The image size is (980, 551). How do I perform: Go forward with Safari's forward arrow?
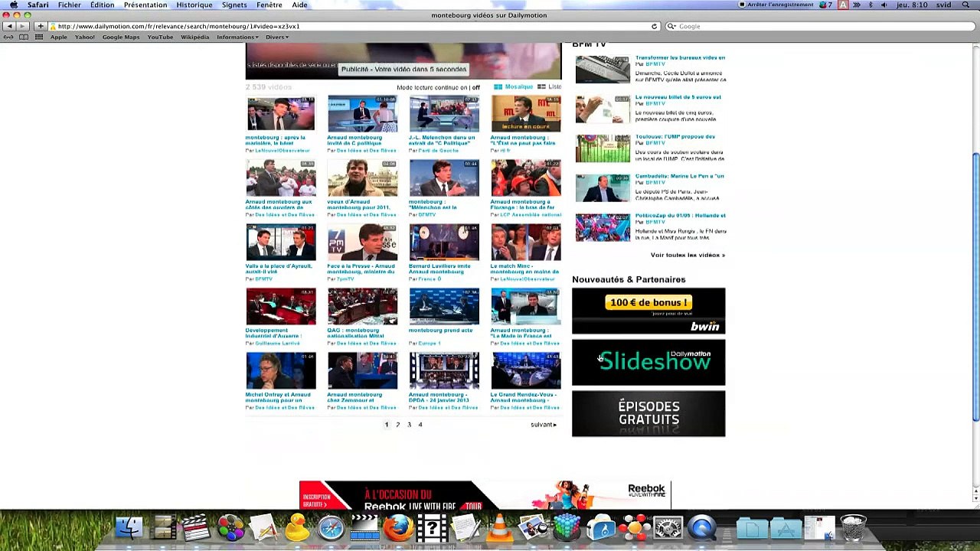coord(22,26)
